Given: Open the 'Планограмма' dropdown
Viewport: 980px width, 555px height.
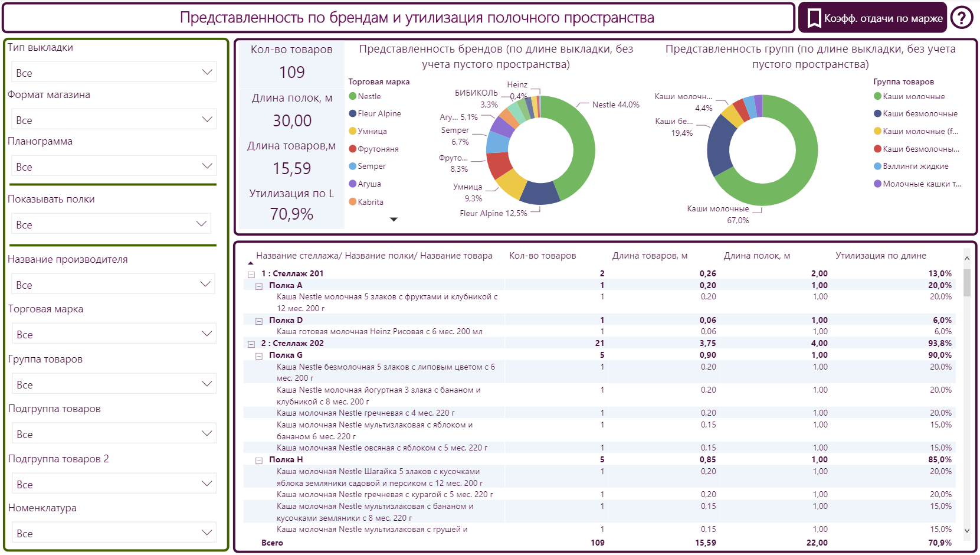Looking at the screenshot, I should pyautogui.click(x=114, y=166).
